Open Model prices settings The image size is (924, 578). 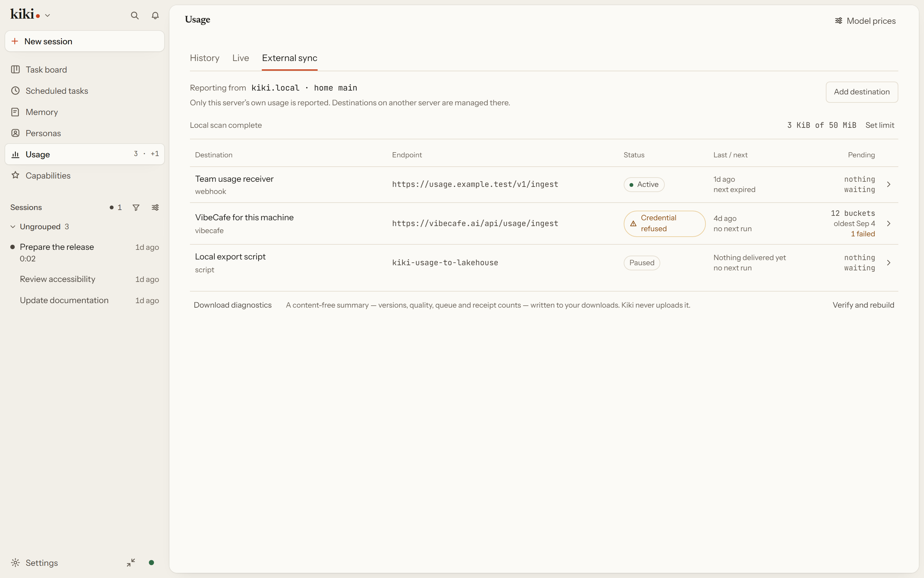tap(865, 21)
